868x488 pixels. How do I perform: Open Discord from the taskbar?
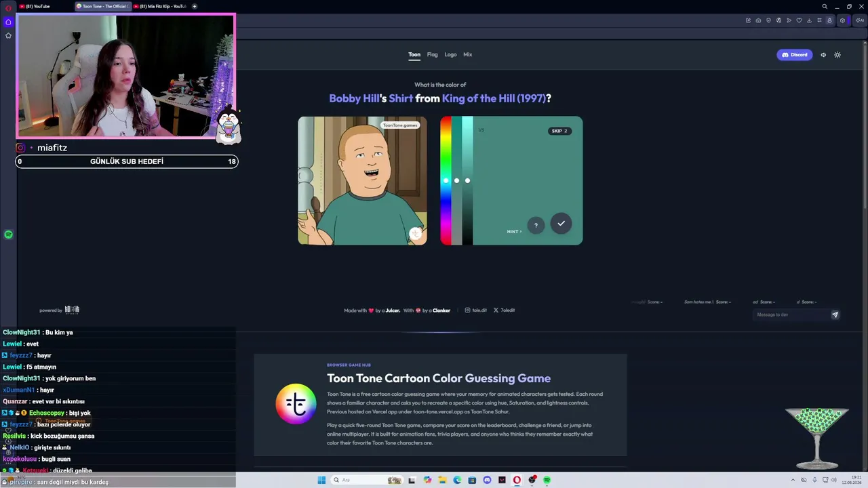487,480
